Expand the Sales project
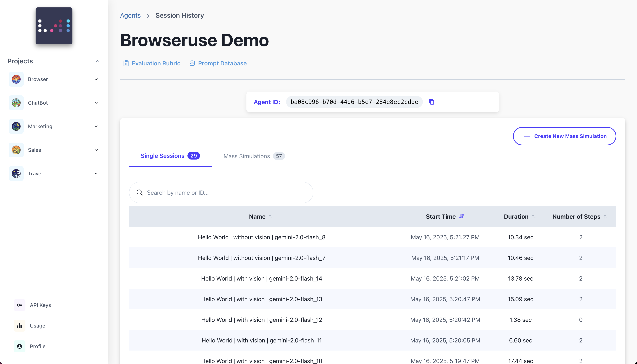The width and height of the screenshot is (637, 364). 96,150
